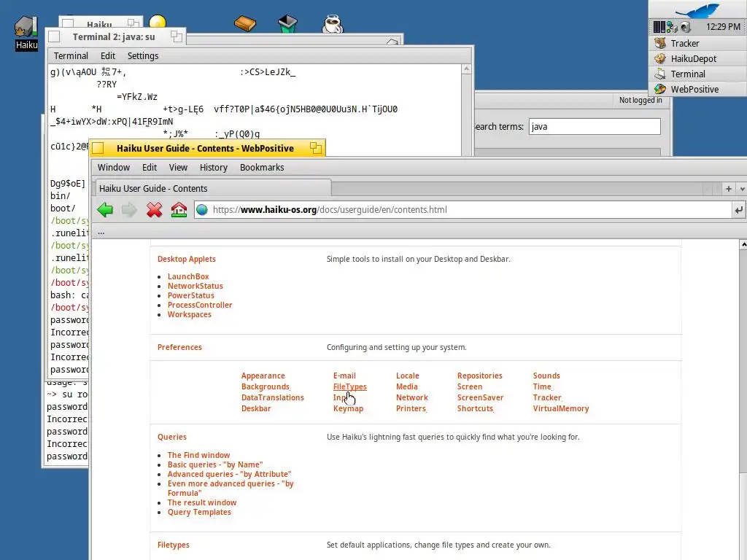Open the Bookmarks menu in WebPositive
The height and width of the screenshot is (560, 747).
[262, 168]
